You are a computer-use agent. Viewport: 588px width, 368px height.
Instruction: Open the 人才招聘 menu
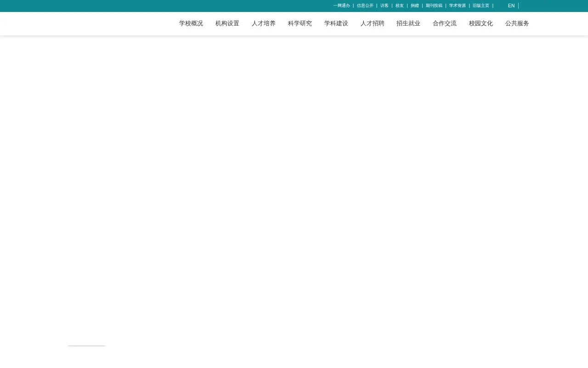[373, 23]
